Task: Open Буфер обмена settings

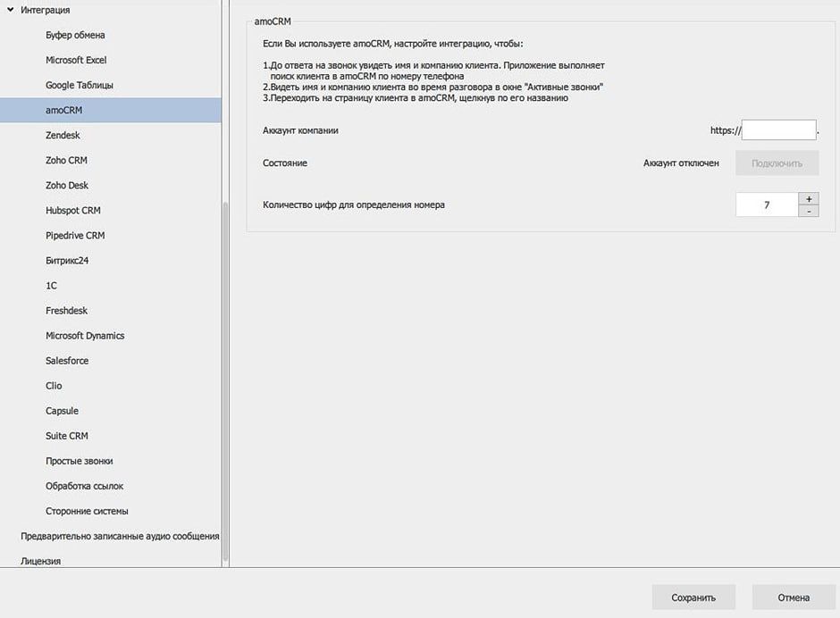Action: pyautogui.click(x=75, y=35)
